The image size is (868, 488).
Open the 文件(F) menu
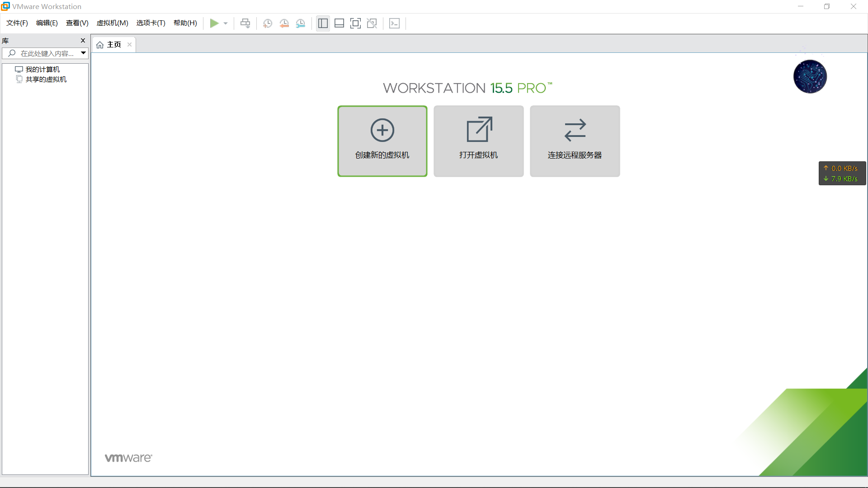pos(17,23)
